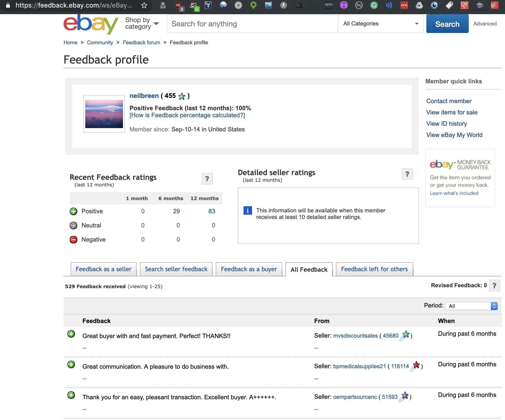Focus the Search for anything field
This screenshot has width=505, height=420.
click(x=252, y=24)
